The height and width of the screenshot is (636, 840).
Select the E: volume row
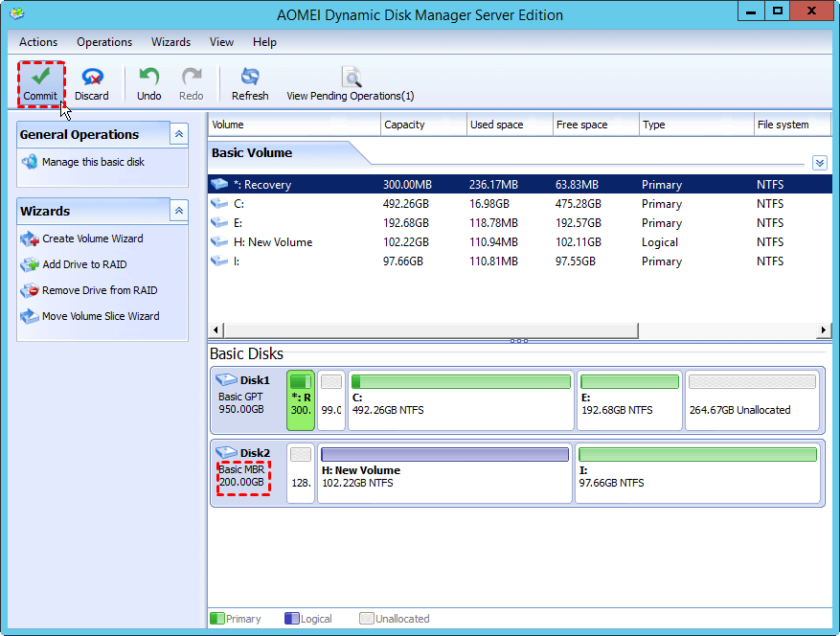click(x=520, y=223)
